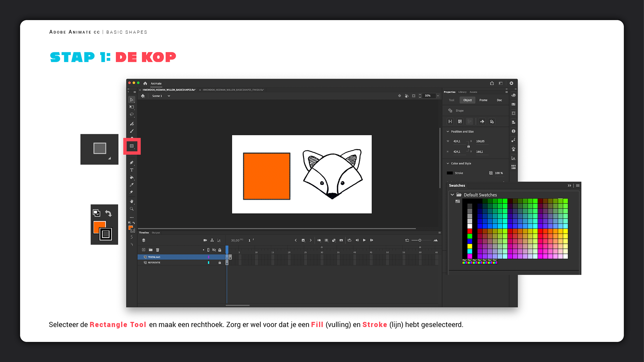Image resolution: width=644 pixels, height=362 pixels.
Task: Collapse the Default Swatches folder
Action: (452, 195)
